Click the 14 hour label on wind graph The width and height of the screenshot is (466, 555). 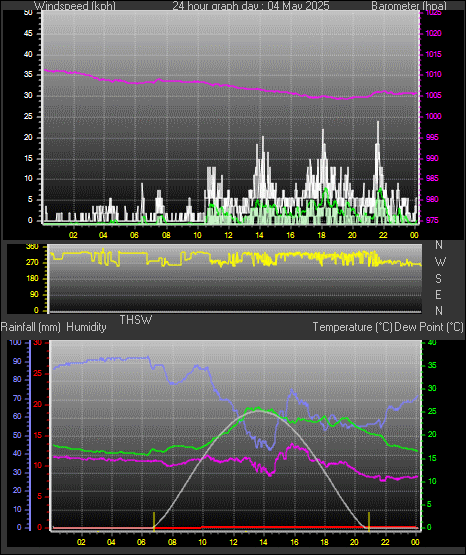coord(259,235)
